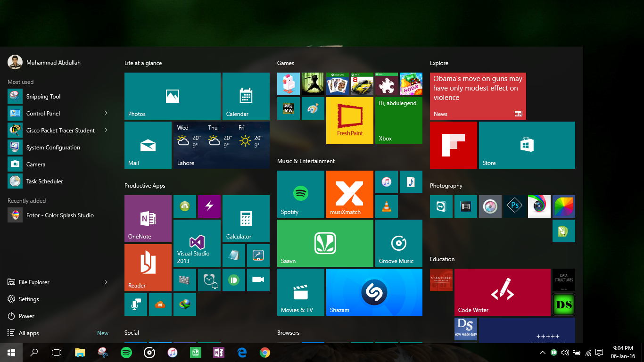Screen dimensions: 644x362
Task: Open the Spotify tile
Action: (x=300, y=194)
